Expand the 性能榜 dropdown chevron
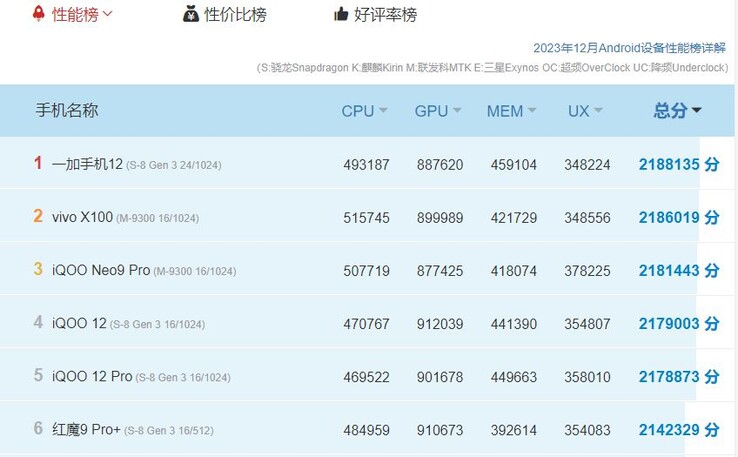This screenshot has width=738, height=457. pos(108,14)
